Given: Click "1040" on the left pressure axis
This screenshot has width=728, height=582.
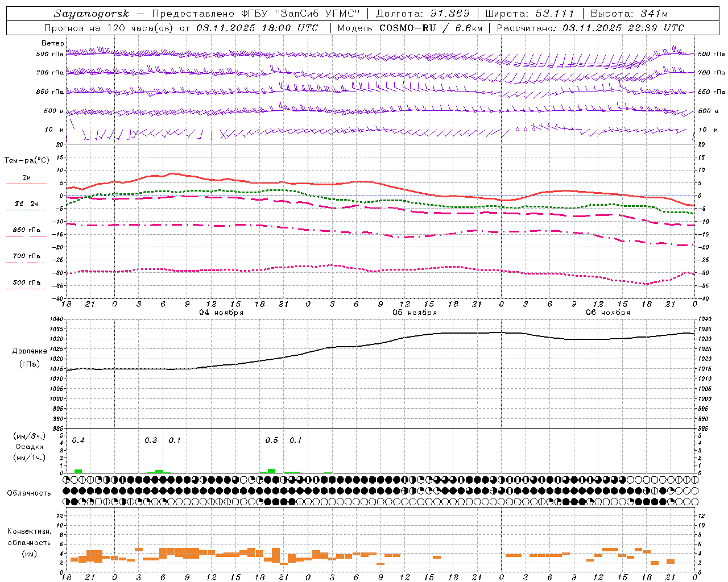Looking at the screenshot, I should [57, 319].
